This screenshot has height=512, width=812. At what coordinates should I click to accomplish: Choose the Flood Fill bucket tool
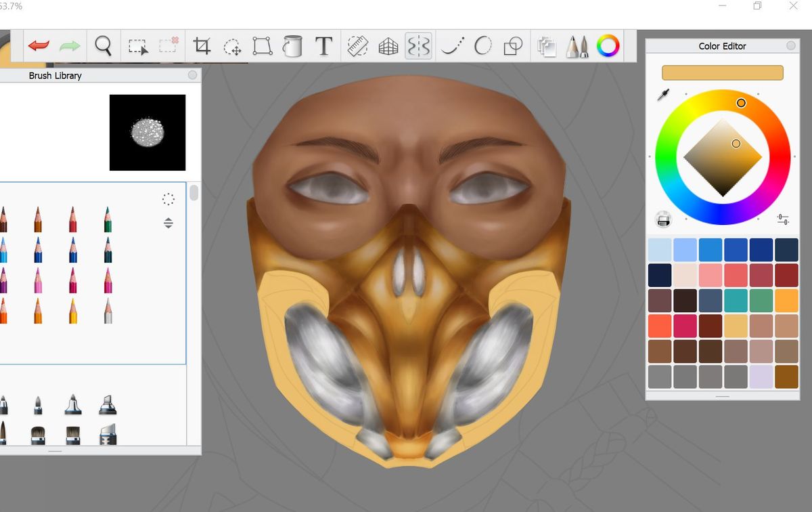292,46
